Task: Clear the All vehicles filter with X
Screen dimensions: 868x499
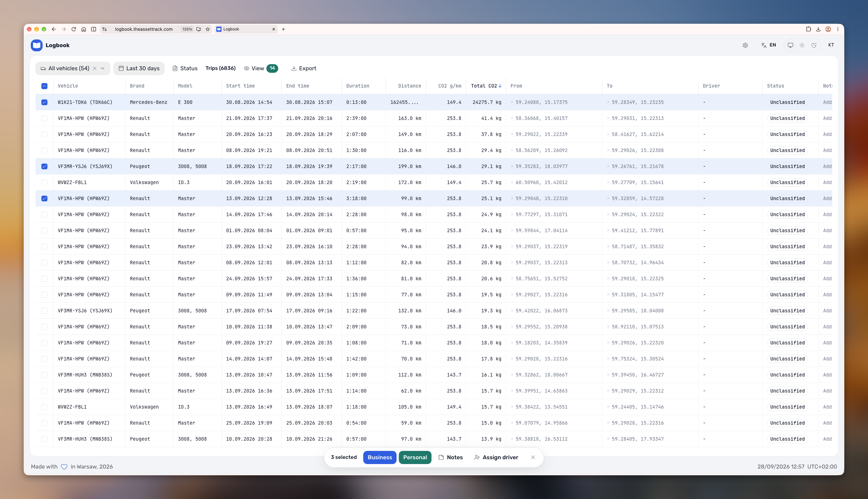Action: tap(95, 69)
